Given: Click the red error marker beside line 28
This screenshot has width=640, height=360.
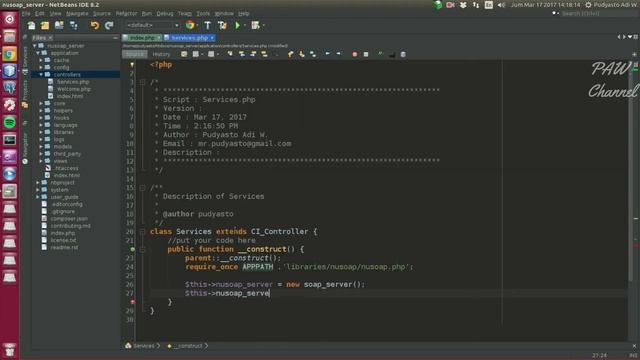Looking at the screenshot, I should pyautogui.click(x=132, y=302).
